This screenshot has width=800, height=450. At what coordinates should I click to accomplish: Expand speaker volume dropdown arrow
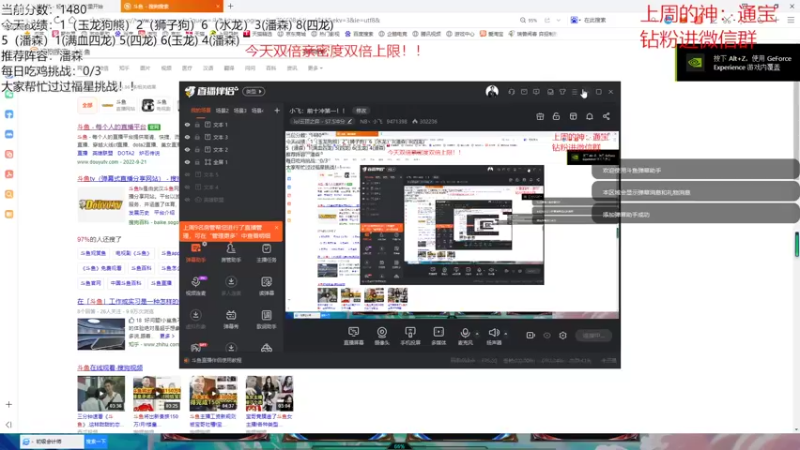click(506, 334)
